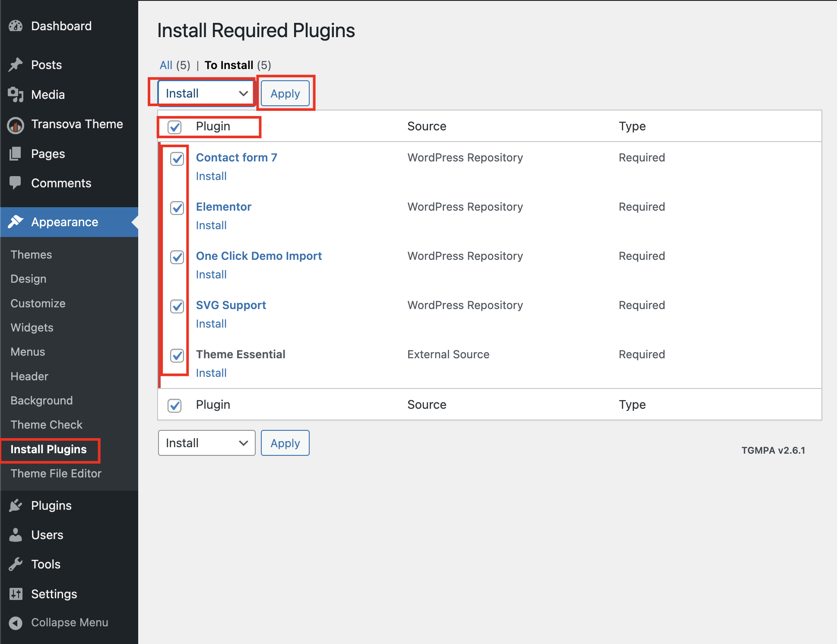The image size is (837, 644).
Task: Uncheck the Elementor plugin checkbox
Action: (x=177, y=208)
